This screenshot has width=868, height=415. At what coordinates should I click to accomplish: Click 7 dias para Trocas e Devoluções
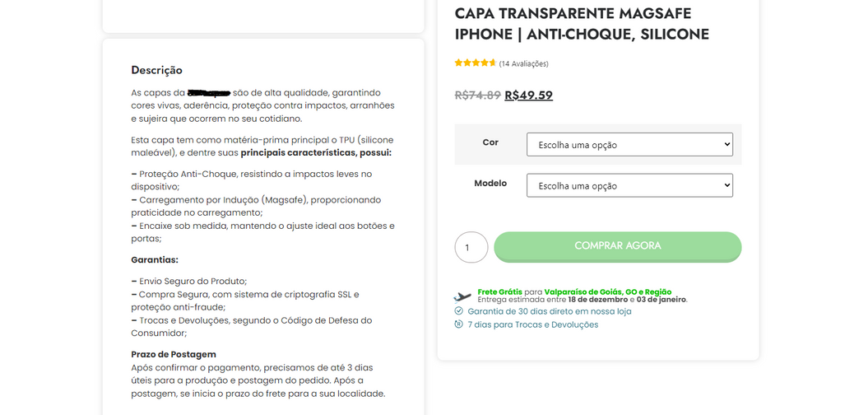click(533, 324)
